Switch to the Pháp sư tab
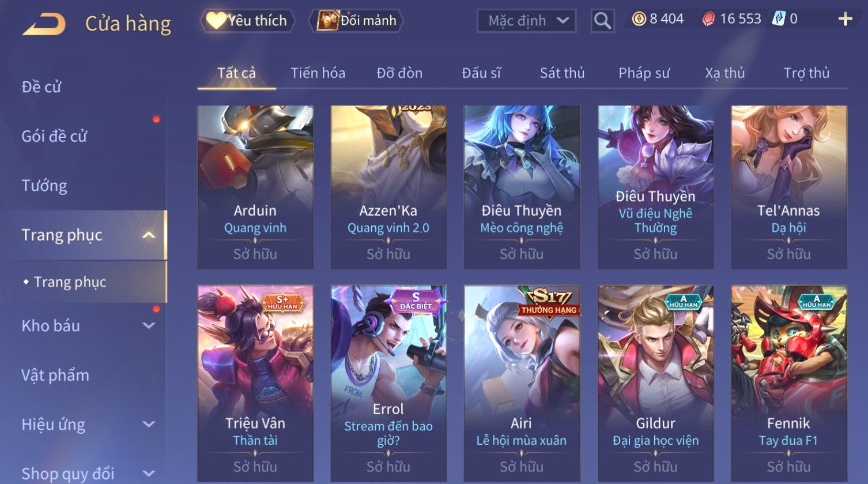 coord(644,73)
